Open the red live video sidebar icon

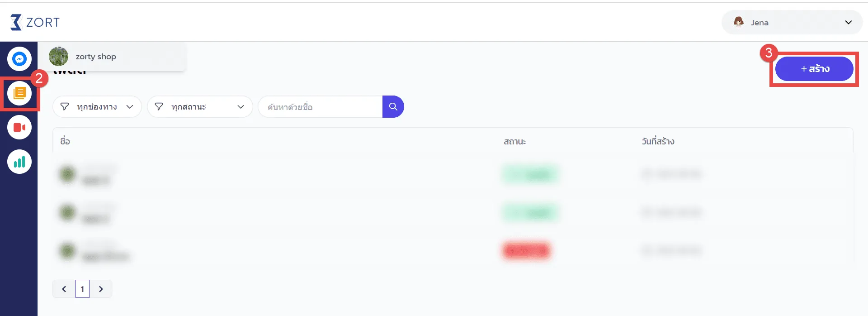(x=19, y=128)
